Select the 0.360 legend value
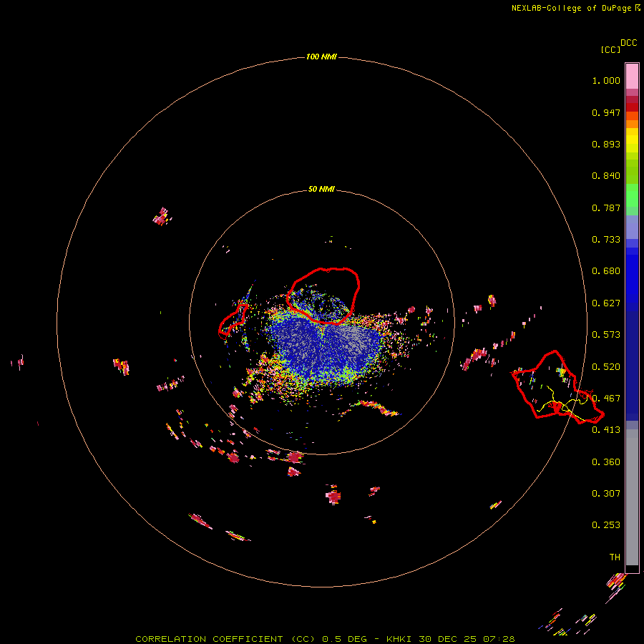 (x=606, y=462)
